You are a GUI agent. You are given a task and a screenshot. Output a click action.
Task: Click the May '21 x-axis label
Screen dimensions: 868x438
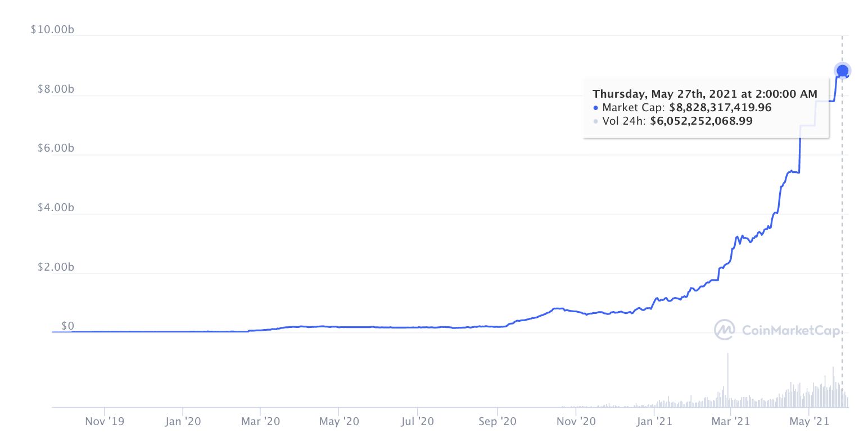[808, 421]
